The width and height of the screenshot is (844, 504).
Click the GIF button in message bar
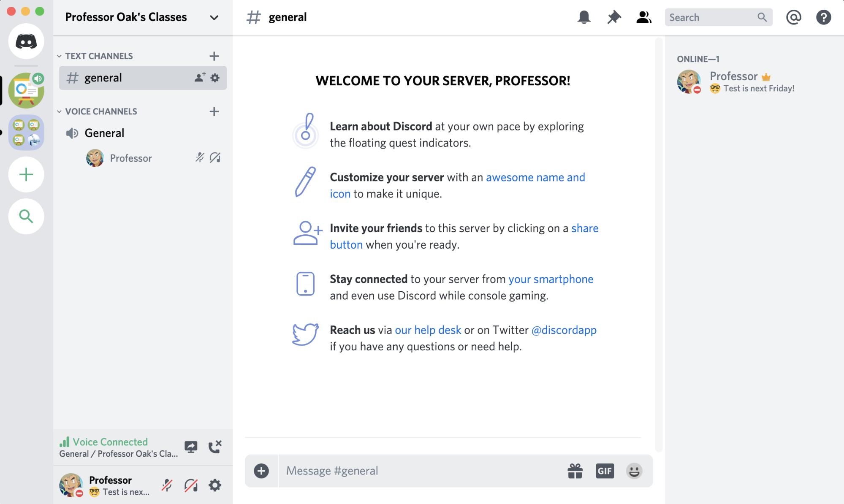click(x=603, y=470)
